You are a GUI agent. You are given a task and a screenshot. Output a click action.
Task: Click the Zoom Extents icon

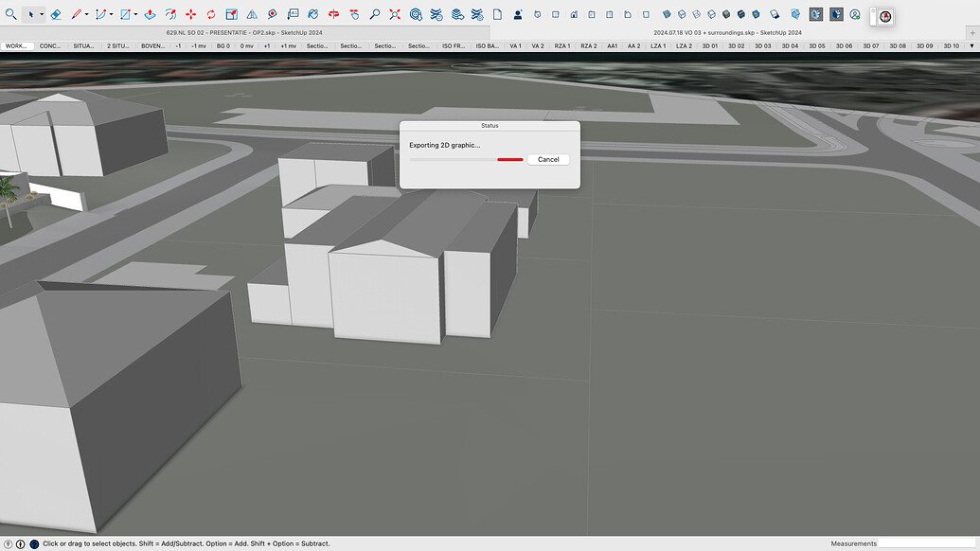click(394, 14)
